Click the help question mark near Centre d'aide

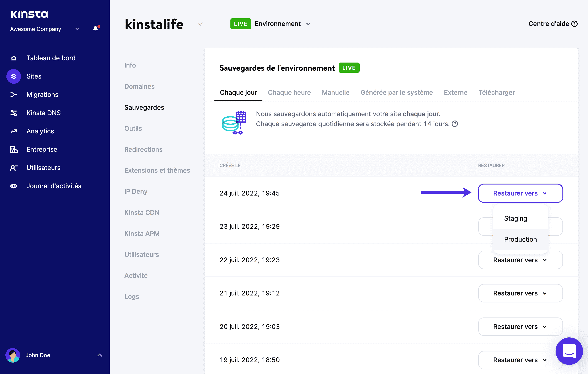pyautogui.click(x=574, y=24)
